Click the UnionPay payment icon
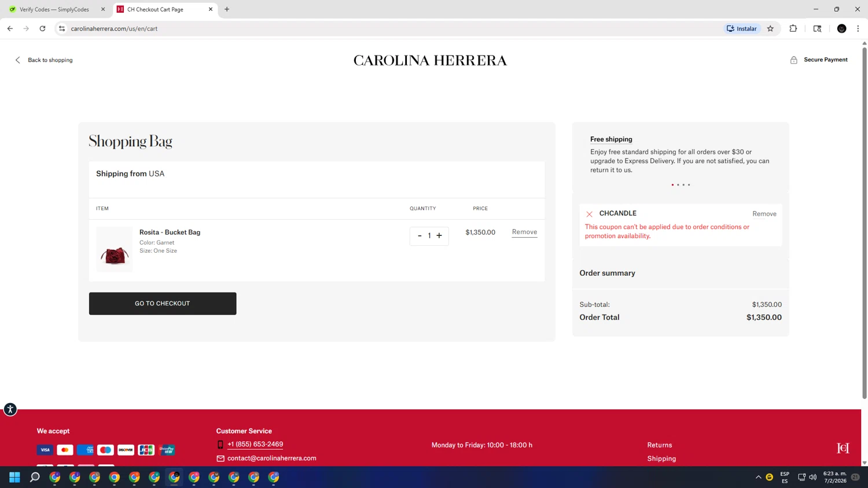 167,450
